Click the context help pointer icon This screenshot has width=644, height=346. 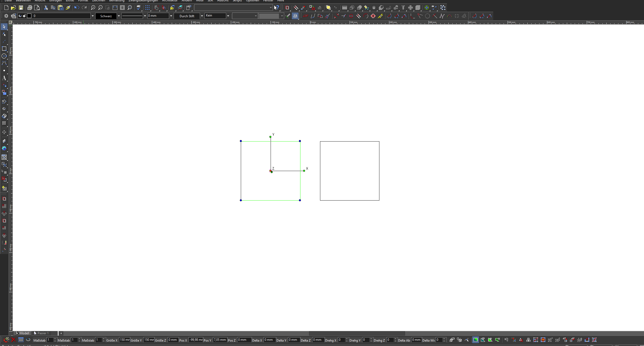point(276,8)
